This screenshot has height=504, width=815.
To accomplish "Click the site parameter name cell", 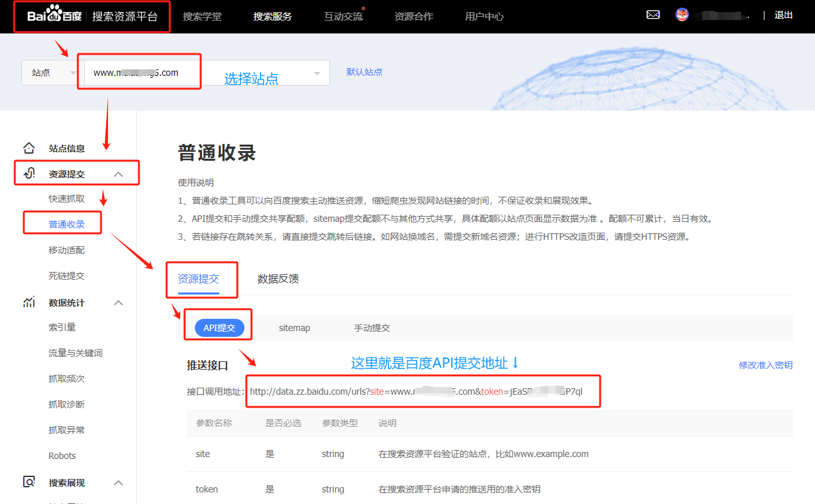I will coord(203,454).
